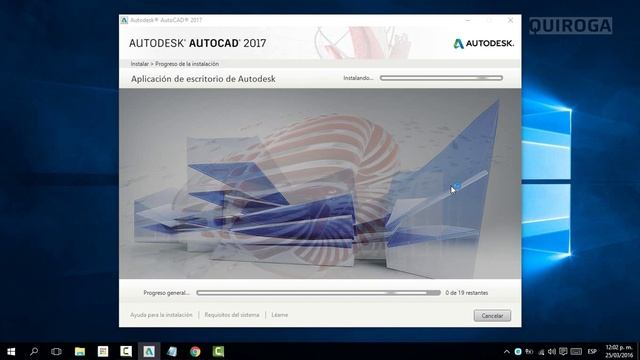Open Requisitos del sistema link
640x360 pixels.
tap(232, 315)
